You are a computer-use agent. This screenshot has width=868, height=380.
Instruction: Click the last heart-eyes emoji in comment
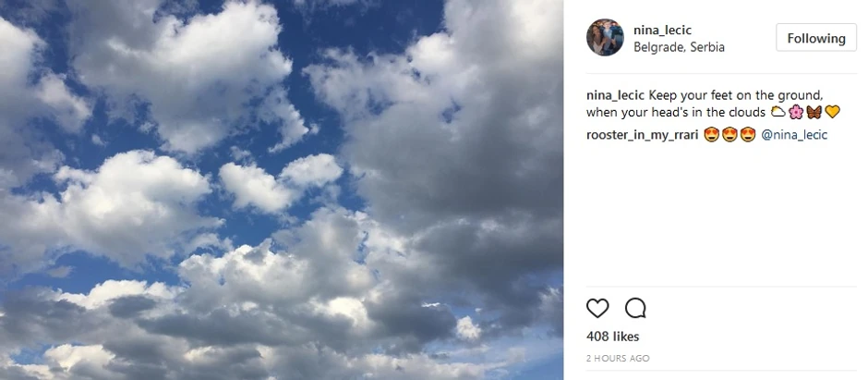tap(748, 135)
